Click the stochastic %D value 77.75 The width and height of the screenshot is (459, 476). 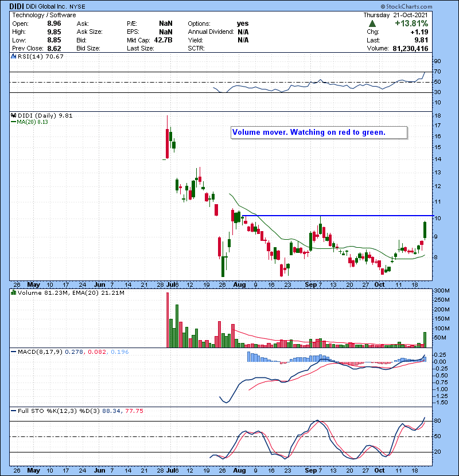pyautogui.click(x=134, y=411)
